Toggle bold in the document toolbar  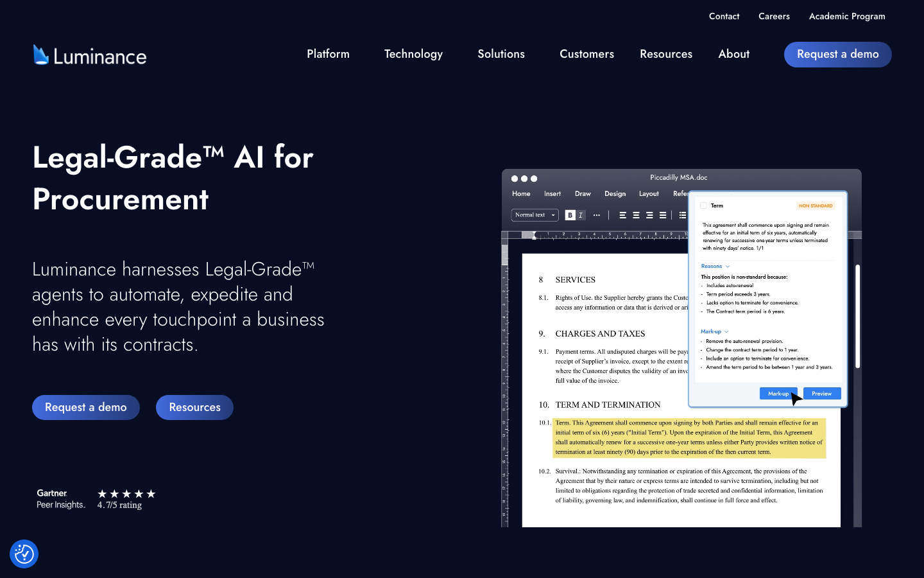[x=570, y=215]
